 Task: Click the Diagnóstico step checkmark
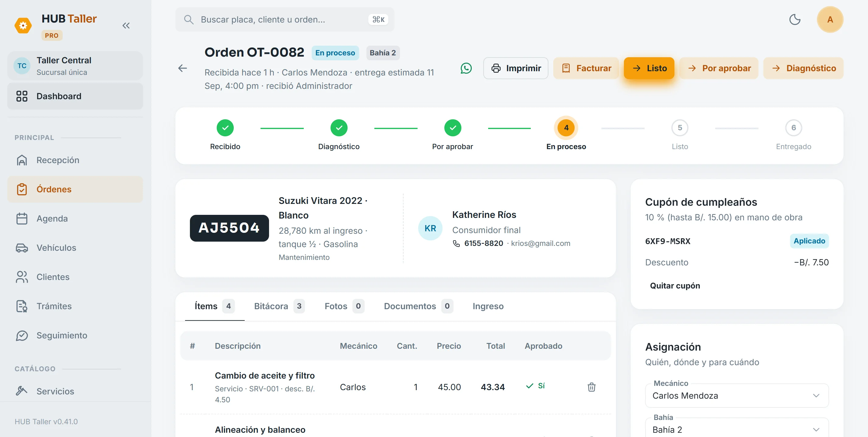339,128
